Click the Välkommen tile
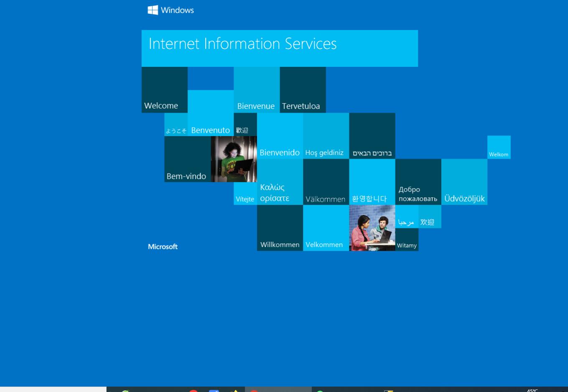 point(326,182)
